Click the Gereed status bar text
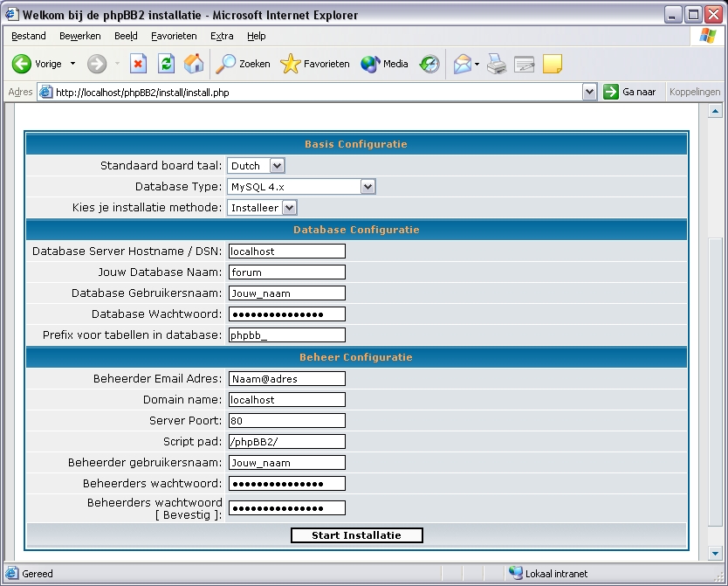 click(38, 574)
